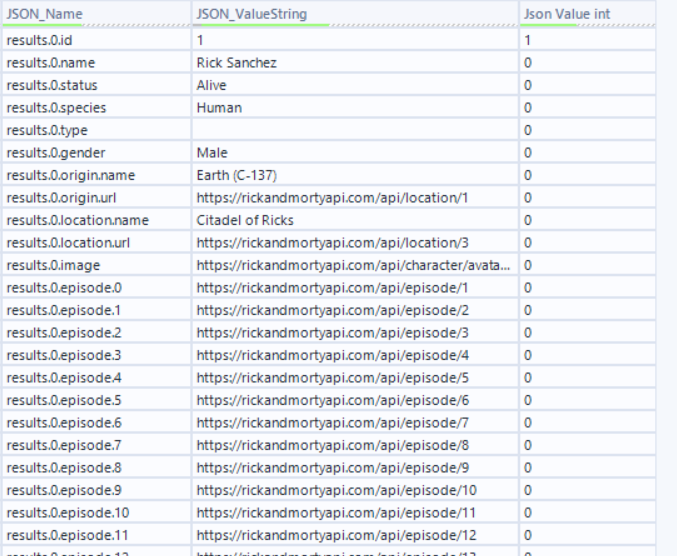Select the api/episode/9 URL cell
Viewport: 677px width, 556px height.
click(x=355, y=468)
